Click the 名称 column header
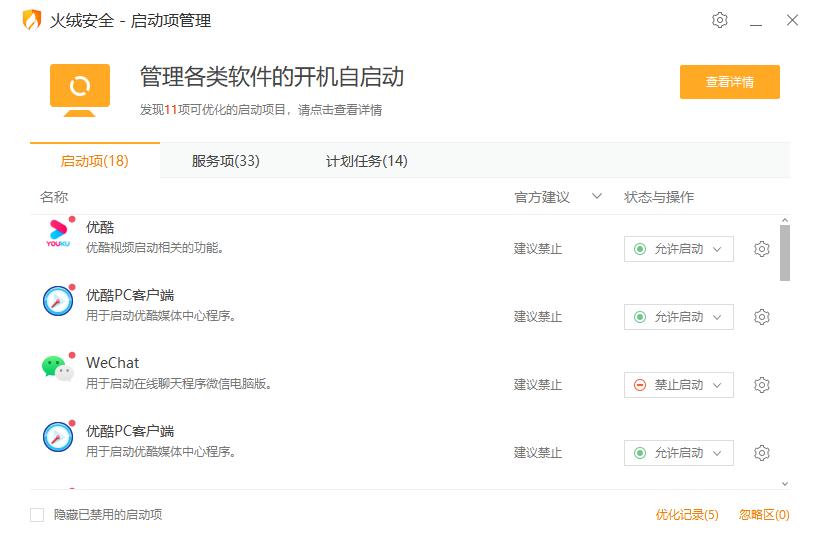820x540 pixels. pos(54,197)
